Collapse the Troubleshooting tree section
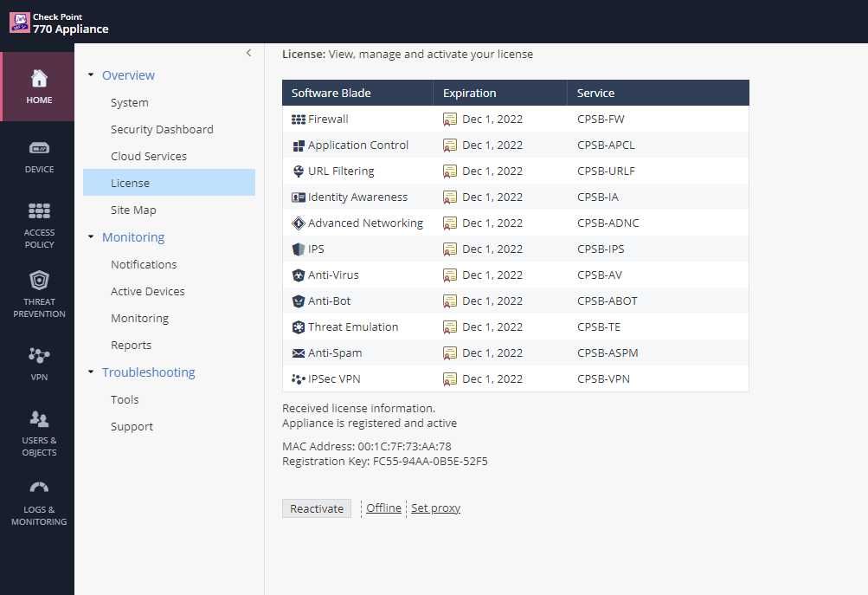Viewport: 868px width, 595px height. 91,372
